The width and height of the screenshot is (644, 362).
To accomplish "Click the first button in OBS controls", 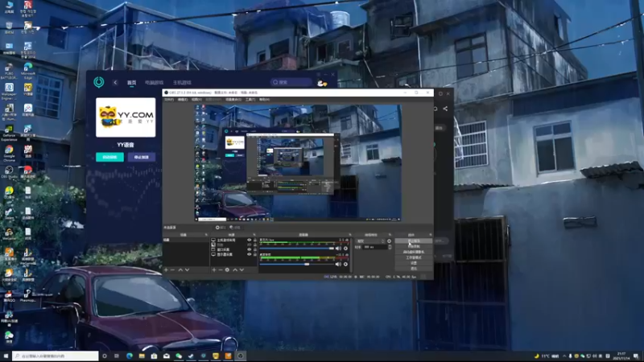I will click(414, 241).
